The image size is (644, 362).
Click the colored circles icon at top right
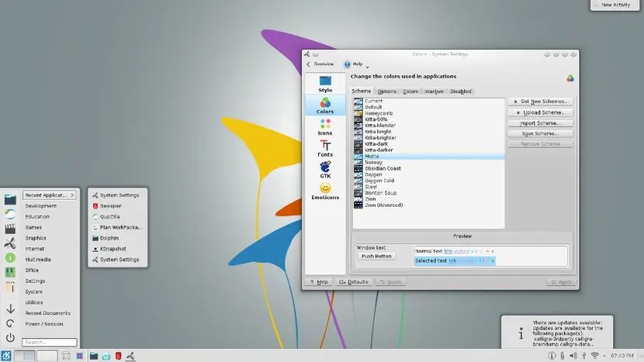pyautogui.click(x=570, y=78)
